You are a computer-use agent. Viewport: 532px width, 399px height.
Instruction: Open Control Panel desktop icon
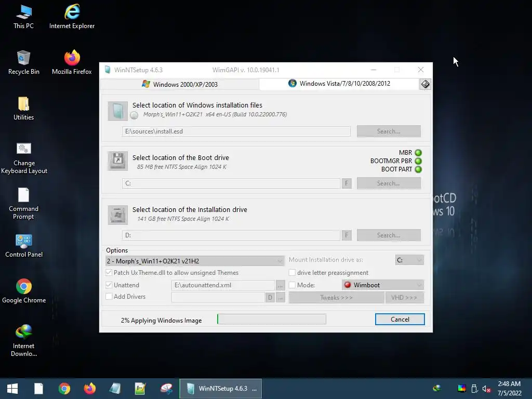click(24, 246)
